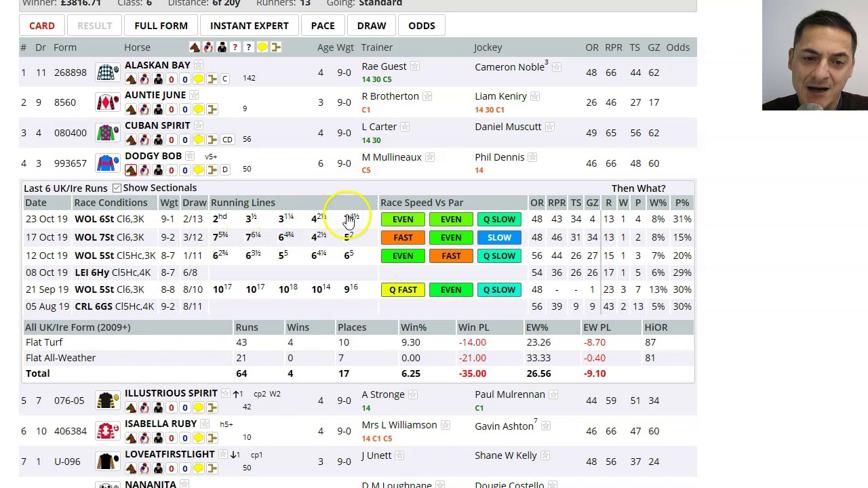Expand Loveatfirstlight horse form panel
Screen dimensions: 868x488
click(x=130, y=468)
